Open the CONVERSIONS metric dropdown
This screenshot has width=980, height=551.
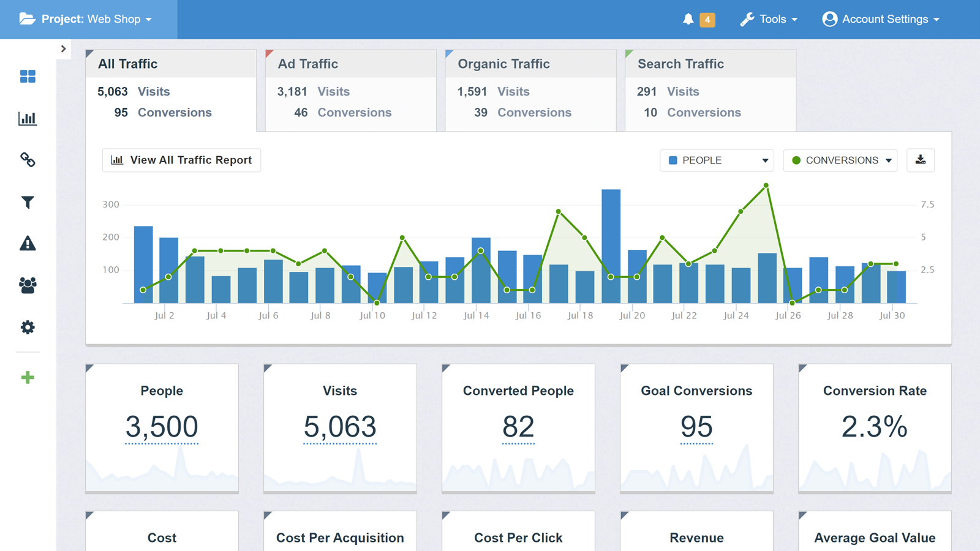pyautogui.click(x=840, y=160)
